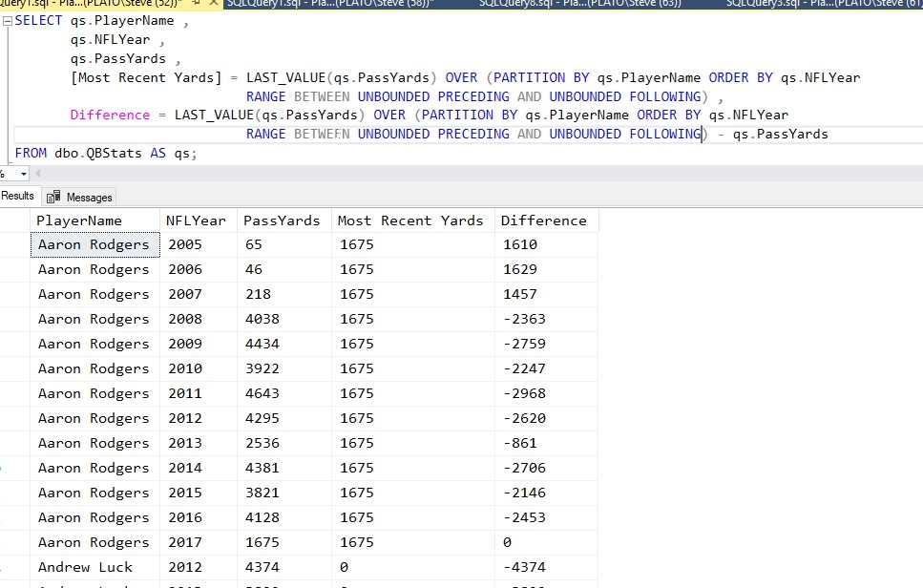Click the Most Recent Yards column header

click(410, 220)
